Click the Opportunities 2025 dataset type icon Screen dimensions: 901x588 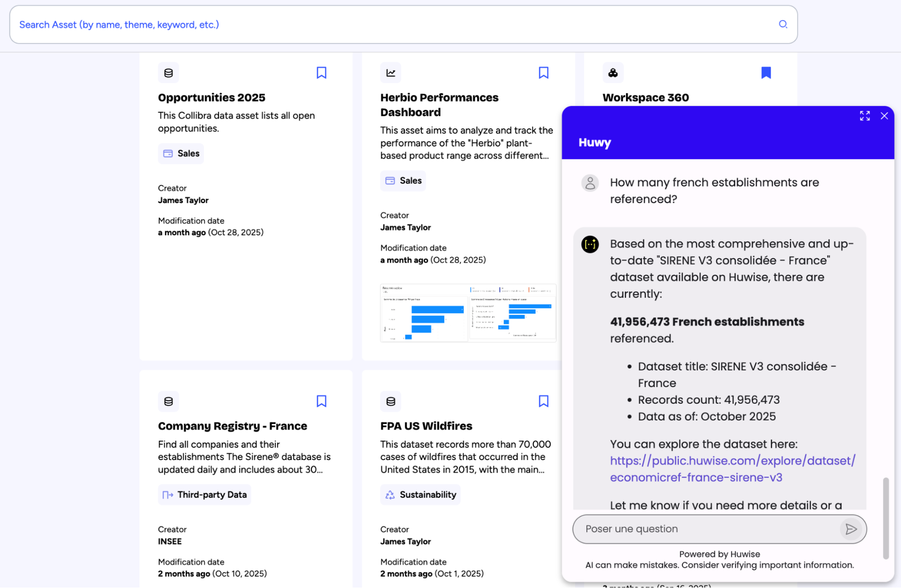[168, 73]
